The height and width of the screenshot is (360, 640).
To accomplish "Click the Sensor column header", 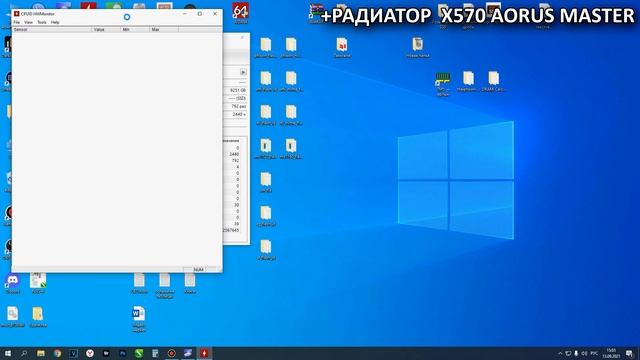I will tap(52, 30).
